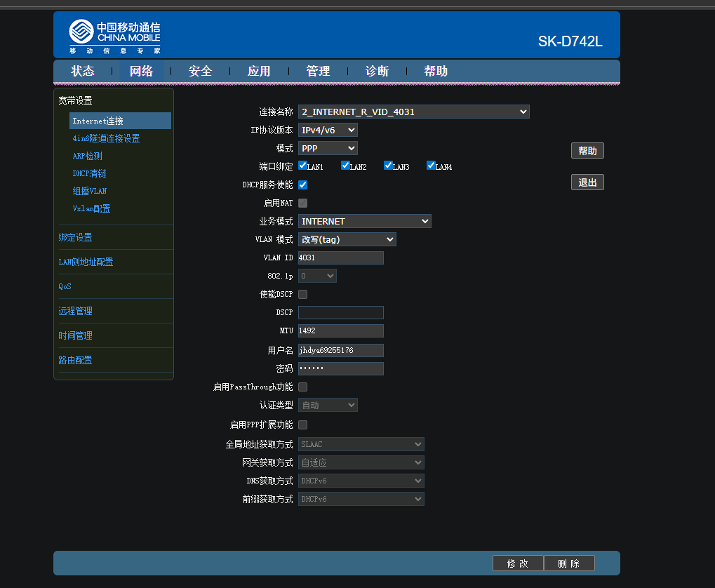Expand the IP协议版本 dropdown

pyautogui.click(x=328, y=130)
